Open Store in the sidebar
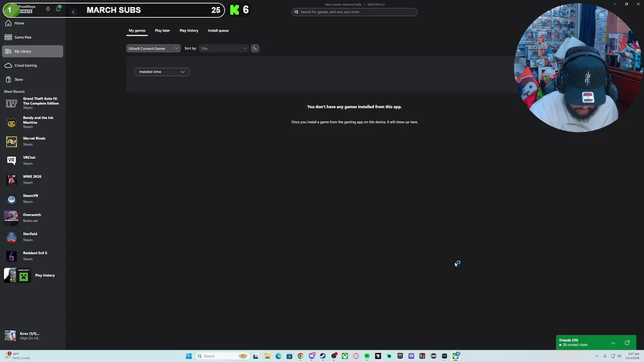Image resolution: width=644 pixels, height=362 pixels. [x=32, y=79]
